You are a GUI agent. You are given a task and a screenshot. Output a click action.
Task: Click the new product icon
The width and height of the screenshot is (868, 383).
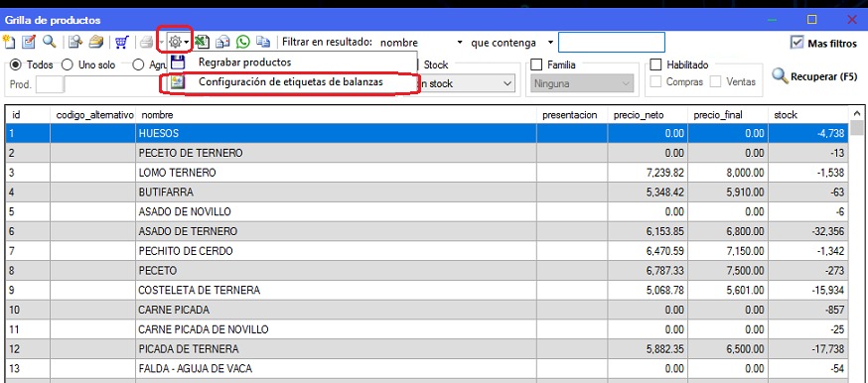[9, 42]
